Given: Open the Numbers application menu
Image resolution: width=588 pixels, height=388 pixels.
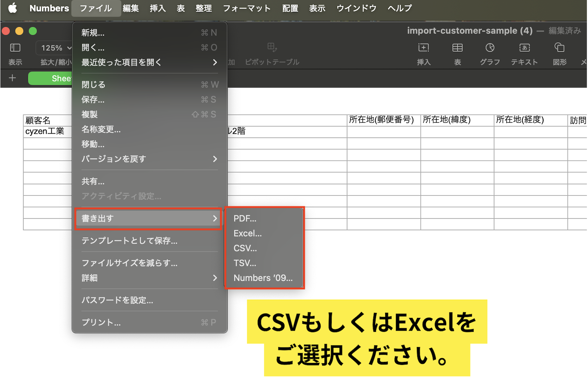Looking at the screenshot, I should 49,8.
